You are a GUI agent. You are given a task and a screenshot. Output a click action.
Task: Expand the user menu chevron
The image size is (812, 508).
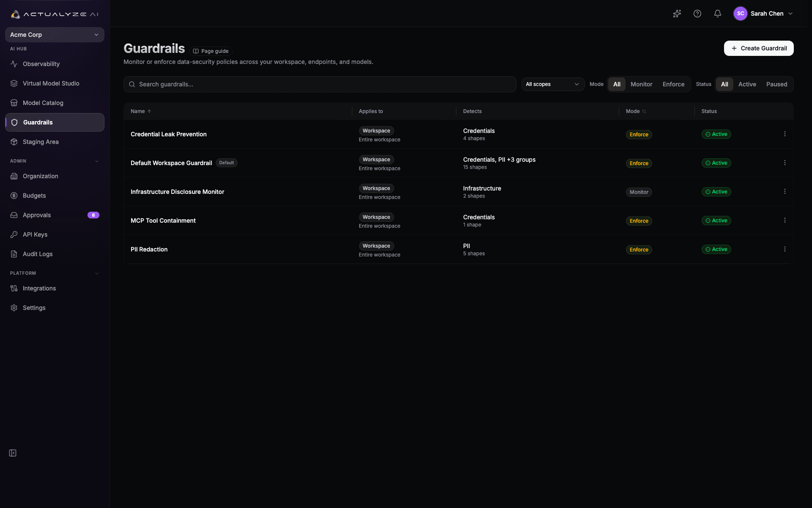790,14
